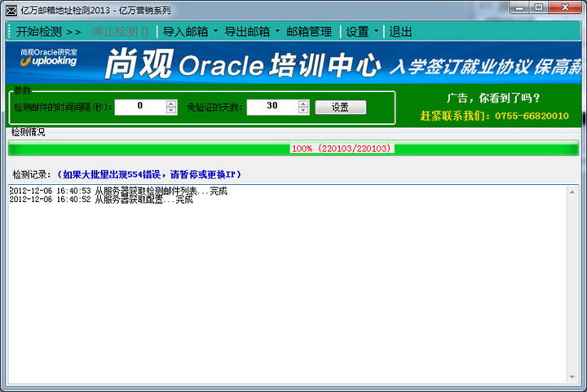Click the 554 error warning text
The image size is (587, 392).
tap(149, 174)
